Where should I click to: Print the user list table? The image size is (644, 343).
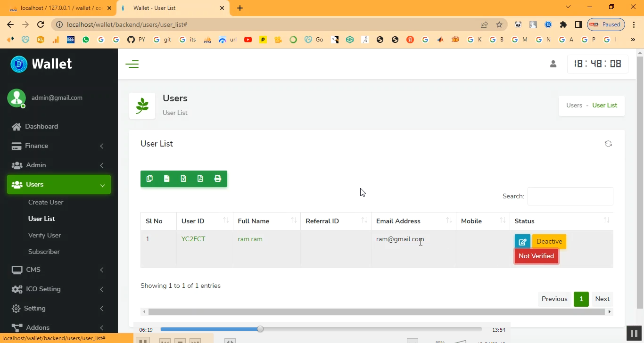click(x=217, y=179)
